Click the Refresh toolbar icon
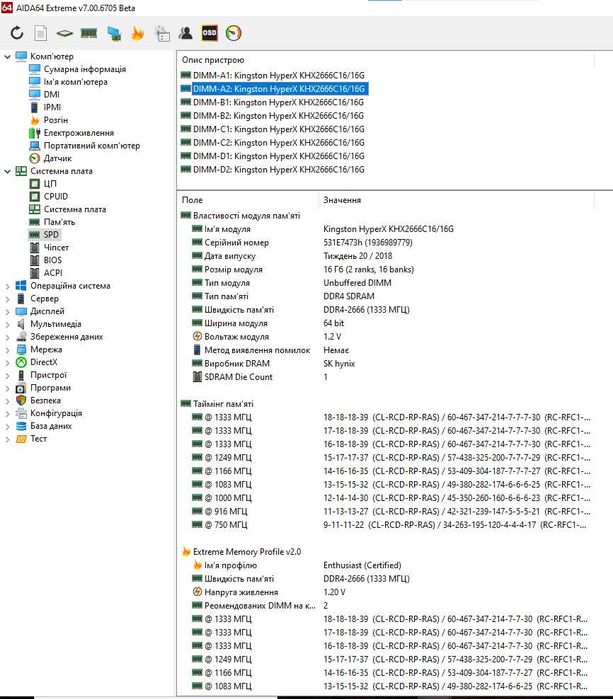613x699 pixels. [x=16, y=33]
